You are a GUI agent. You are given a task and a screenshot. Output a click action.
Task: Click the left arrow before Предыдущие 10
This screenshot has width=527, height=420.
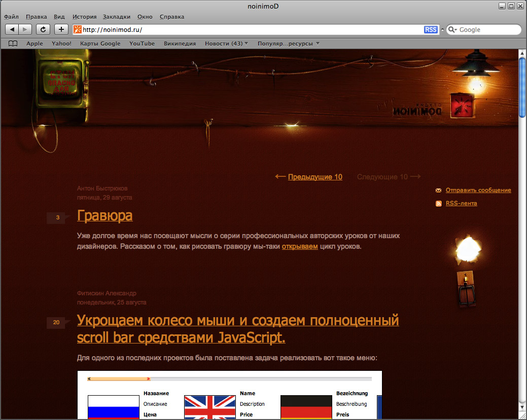tap(280, 176)
